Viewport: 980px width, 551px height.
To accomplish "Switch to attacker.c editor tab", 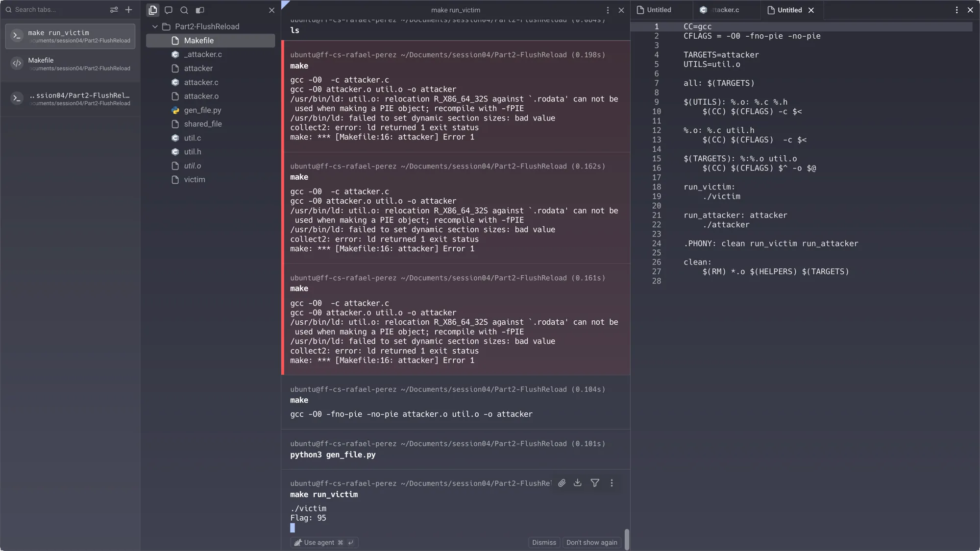I will click(727, 10).
